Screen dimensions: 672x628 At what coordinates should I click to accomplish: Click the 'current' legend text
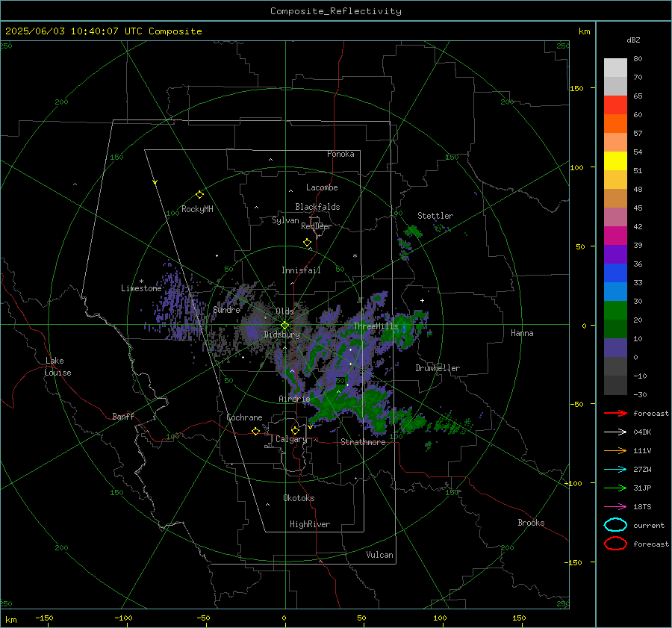[x=649, y=526]
